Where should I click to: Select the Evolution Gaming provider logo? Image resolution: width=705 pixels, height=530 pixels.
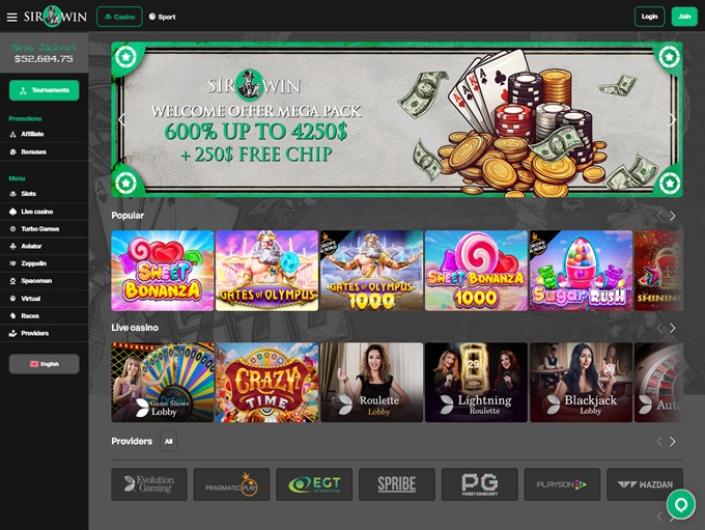point(149,484)
